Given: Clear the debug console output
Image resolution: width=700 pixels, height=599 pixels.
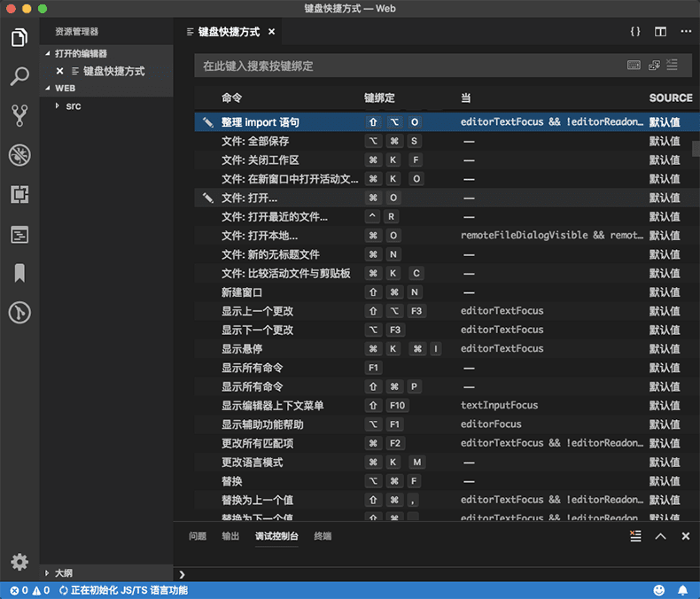Looking at the screenshot, I should (635, 535).
